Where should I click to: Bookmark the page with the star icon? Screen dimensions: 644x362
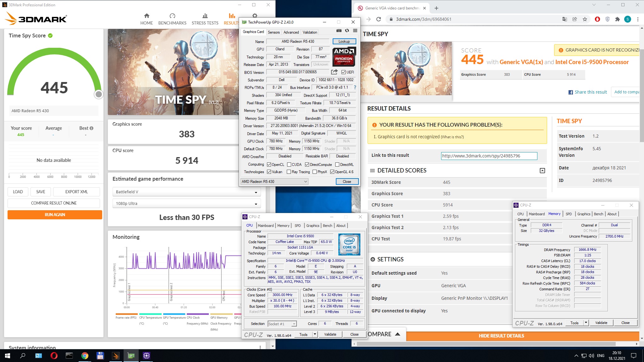coord(585,19)
